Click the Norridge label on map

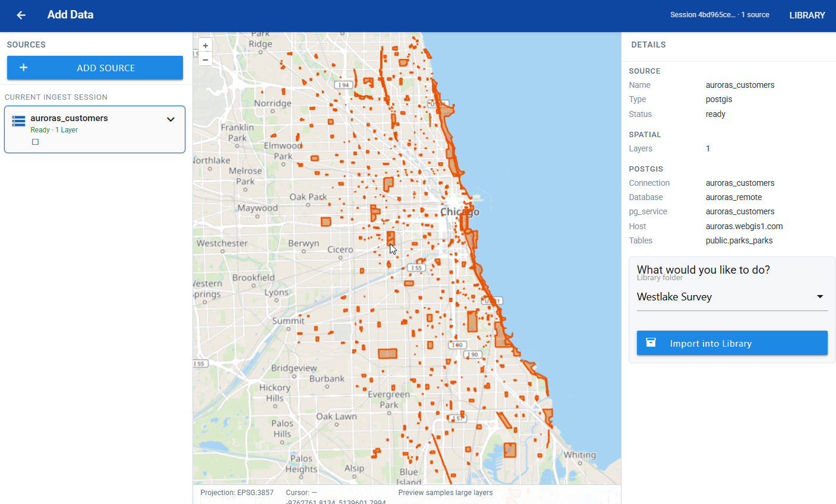pos(273,103)
